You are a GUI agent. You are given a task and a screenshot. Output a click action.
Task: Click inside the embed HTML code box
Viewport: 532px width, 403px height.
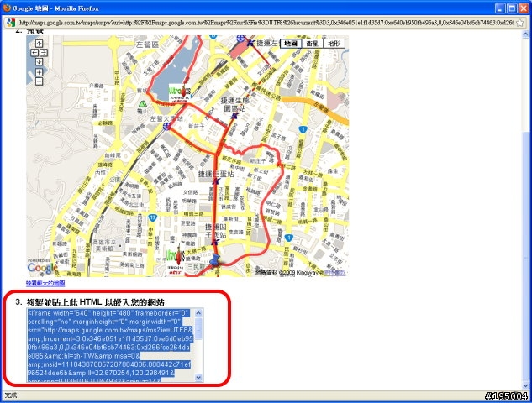coord(111,345)
